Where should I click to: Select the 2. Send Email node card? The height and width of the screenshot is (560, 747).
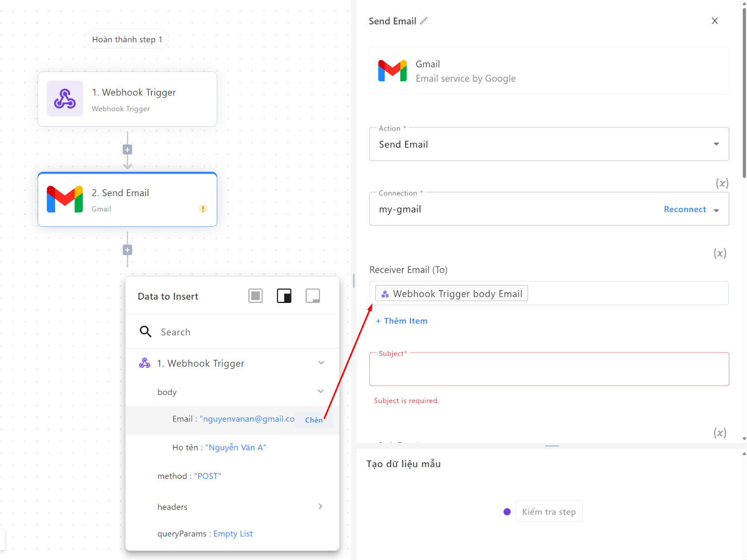pyautogui.click(x=127, y=199)
